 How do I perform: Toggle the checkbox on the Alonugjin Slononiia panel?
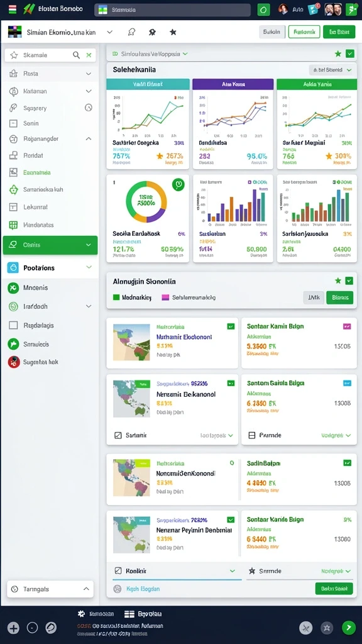coord(349,281)
